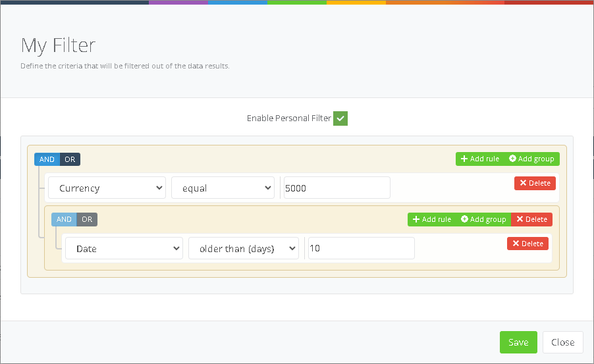Open the Currency field dropdown
Screen dimensions: 594x364
pyautogui.click(x=107, y=188)
